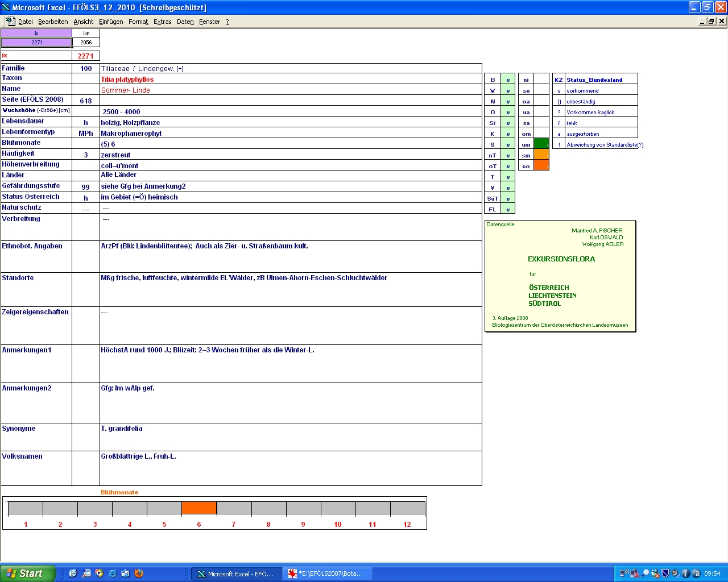Select the Häufigkeit value 'zerstreut'

291,155
